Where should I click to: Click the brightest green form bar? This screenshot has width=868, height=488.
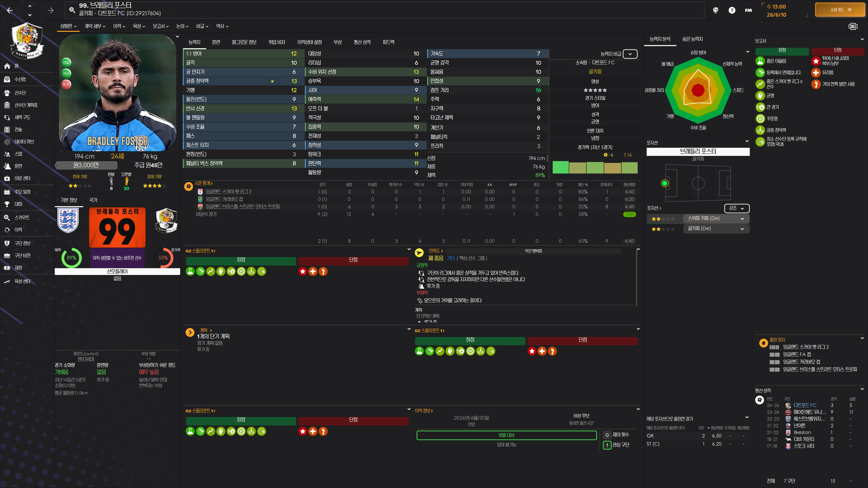[x=560, y=167]
